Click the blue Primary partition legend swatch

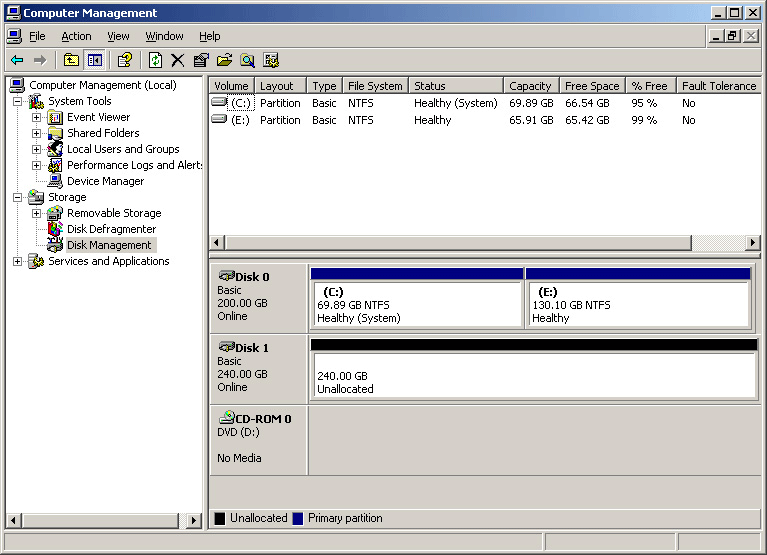[297, 518]
